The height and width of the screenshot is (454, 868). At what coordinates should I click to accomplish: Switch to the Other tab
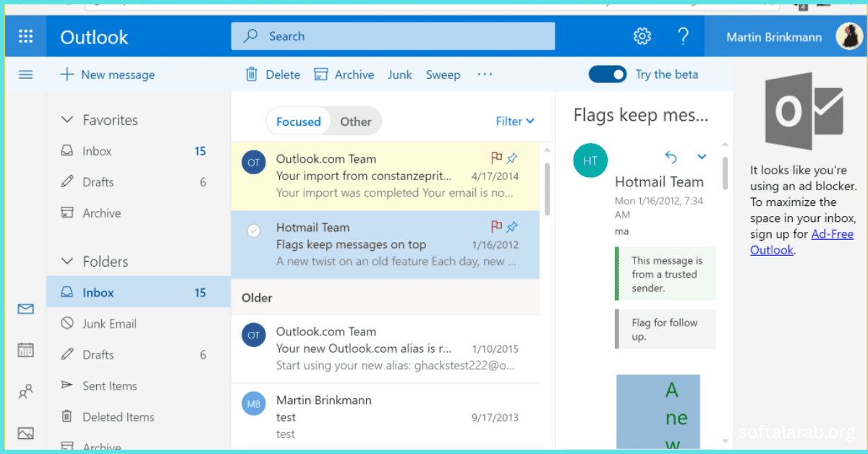(x=356, y=121)
